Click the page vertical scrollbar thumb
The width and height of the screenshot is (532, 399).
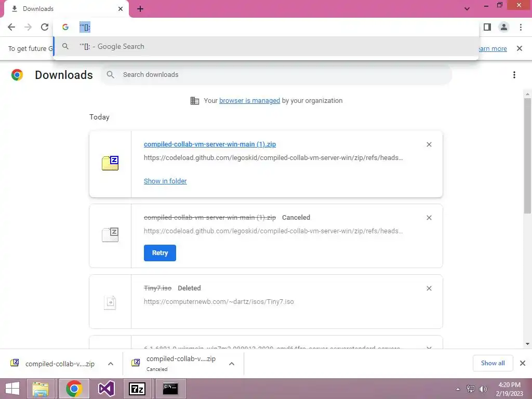pos(527,156)
